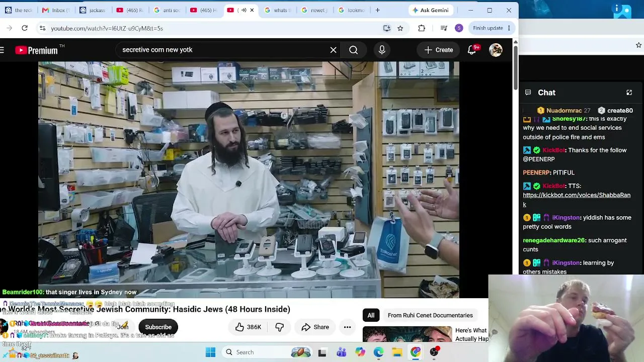
Task: Open Ask Gemini in Chrome
Action: click(x=430, y=10)
